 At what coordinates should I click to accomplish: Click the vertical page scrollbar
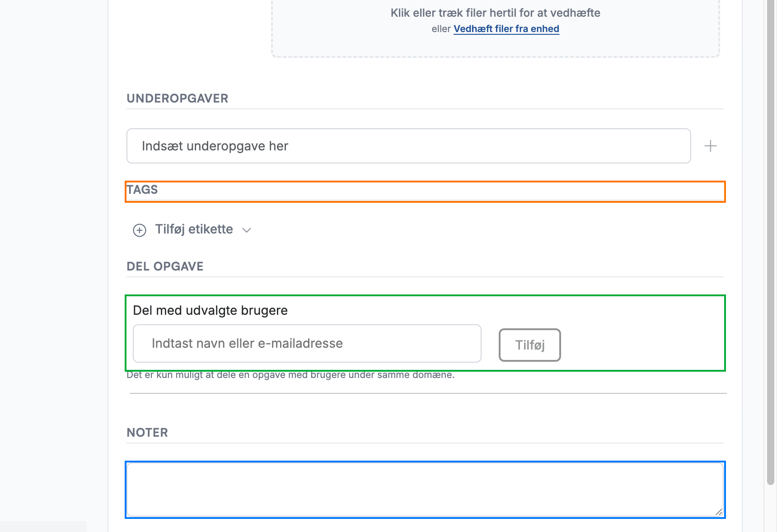[771, 244]
